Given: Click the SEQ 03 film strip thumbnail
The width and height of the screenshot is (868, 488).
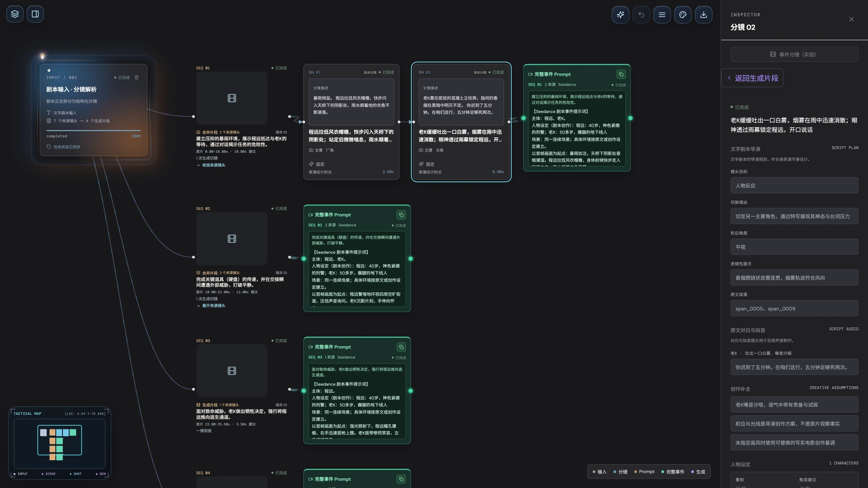Looking at the screenshot, I should [232, 371].
